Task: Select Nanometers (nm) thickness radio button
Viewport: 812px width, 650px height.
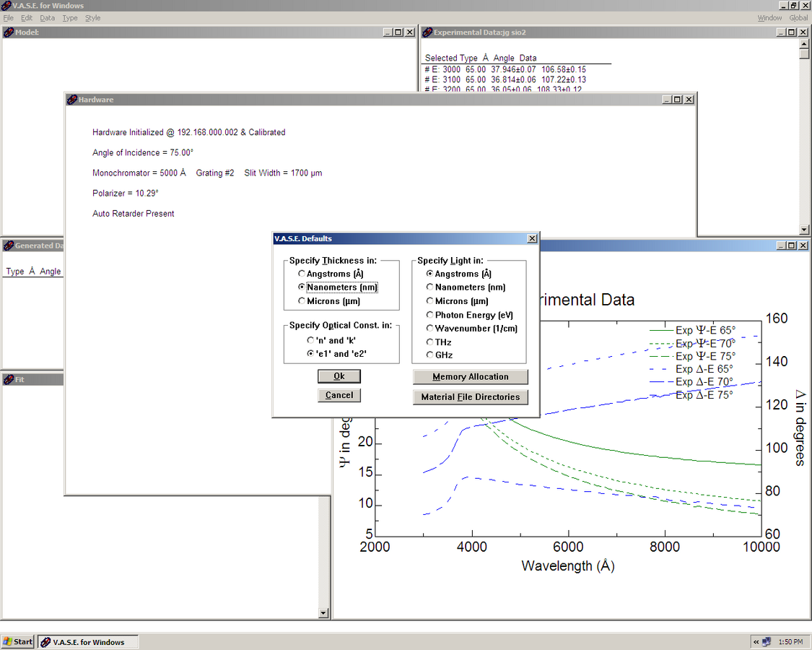Action: coord(302,287)
